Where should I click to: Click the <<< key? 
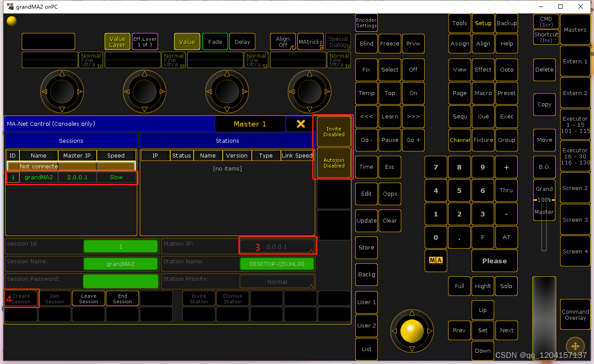366,117
